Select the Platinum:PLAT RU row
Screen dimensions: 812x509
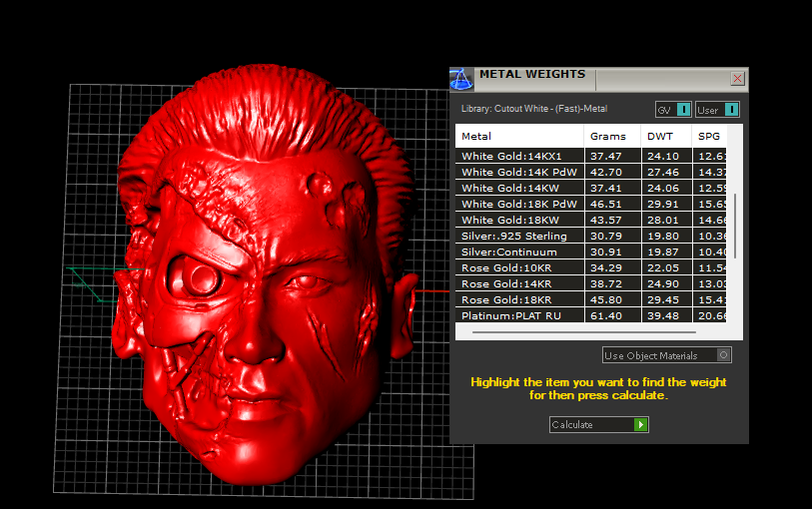pyautogui.click(x=591, y=315)
